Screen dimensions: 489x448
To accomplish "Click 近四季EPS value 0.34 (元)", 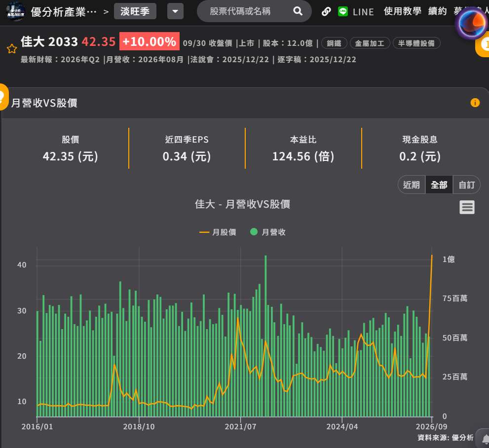I will [187, 156].
